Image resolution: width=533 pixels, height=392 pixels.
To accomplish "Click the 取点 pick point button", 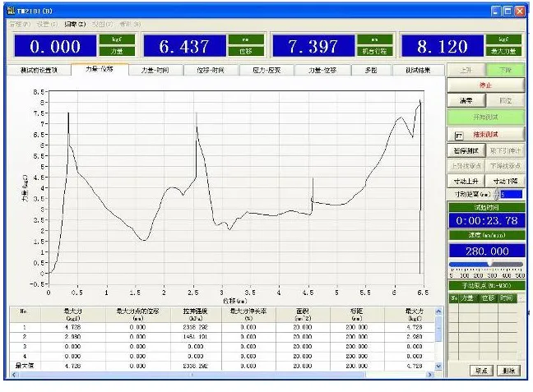I will [x=481, y=371].
